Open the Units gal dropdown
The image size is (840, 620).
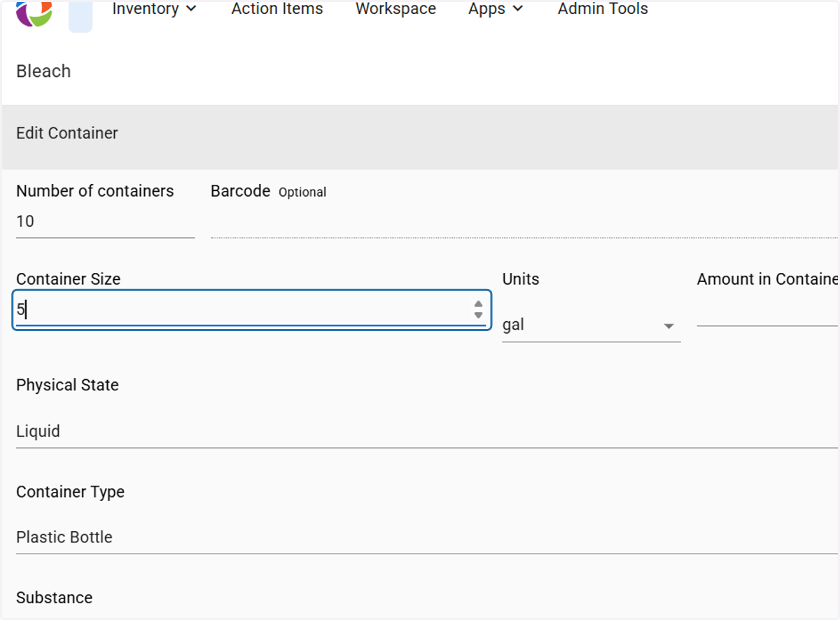tap(591, 325)
